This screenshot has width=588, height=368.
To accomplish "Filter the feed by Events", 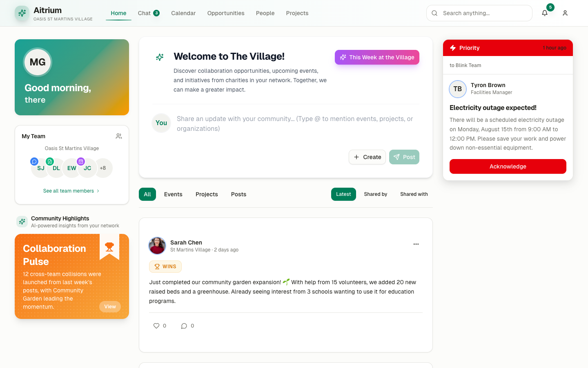I will 173,194.
